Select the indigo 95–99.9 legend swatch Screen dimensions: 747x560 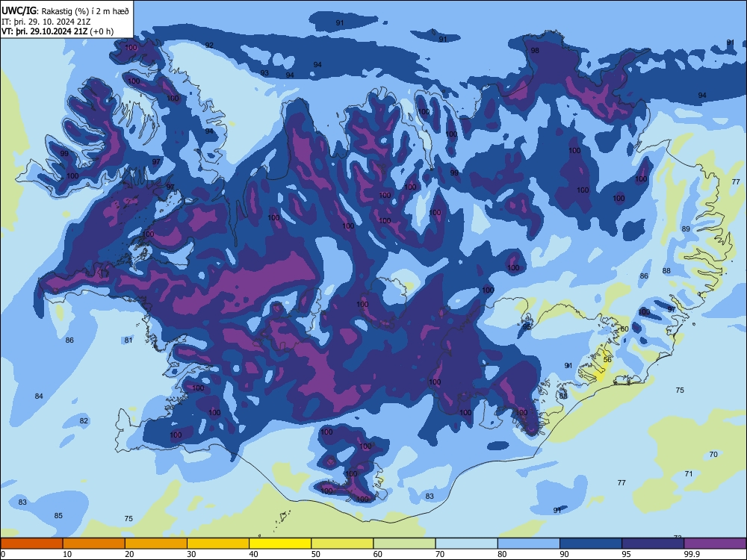[653, 544]
